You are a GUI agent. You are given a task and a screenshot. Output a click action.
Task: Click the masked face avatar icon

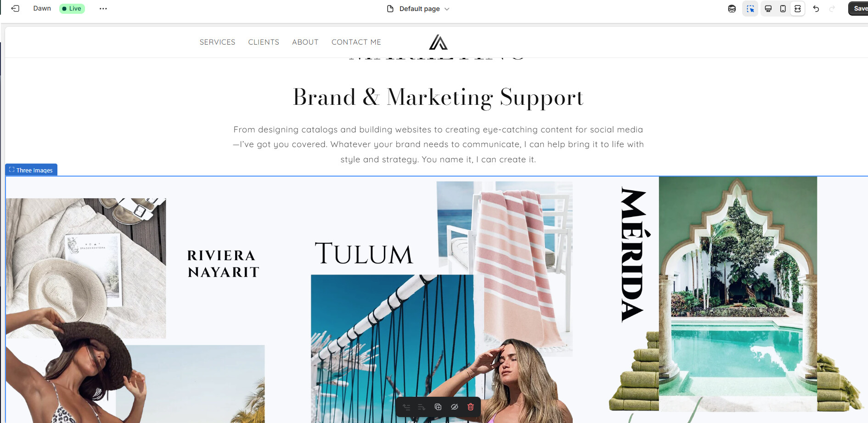pyautogui.click(x=732, y=9)
